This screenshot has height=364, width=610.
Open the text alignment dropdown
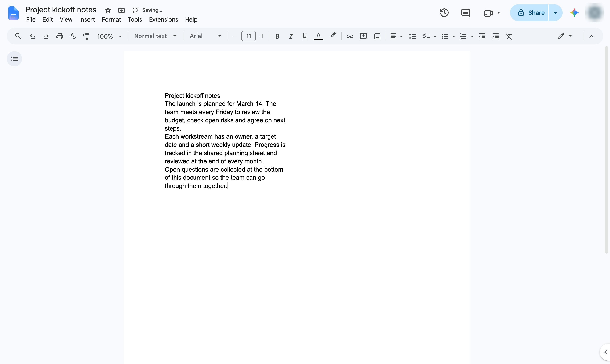pos(396,36)
